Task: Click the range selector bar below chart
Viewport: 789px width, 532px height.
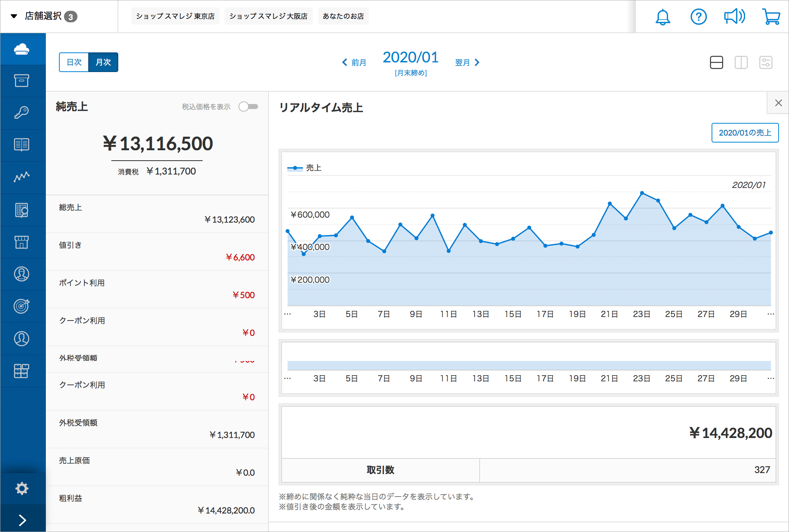Action: pyautogui.click(x=529, y=366)
